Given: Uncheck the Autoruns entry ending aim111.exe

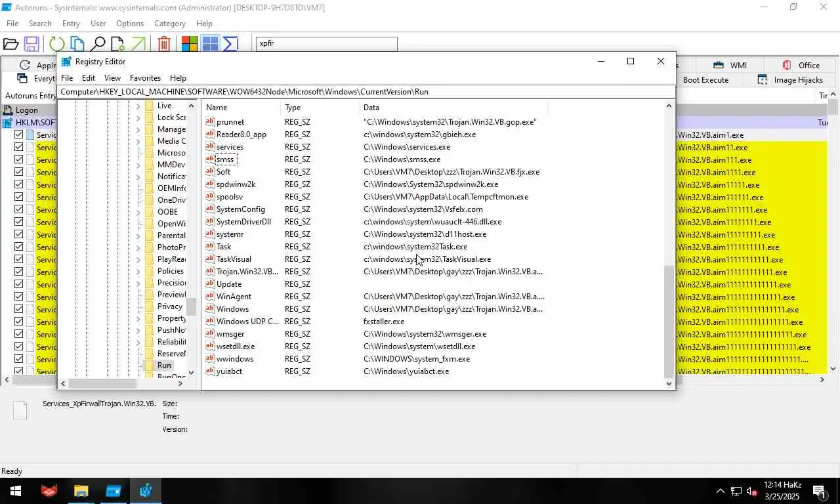Looking at the screenshot, I should point(18,159).
